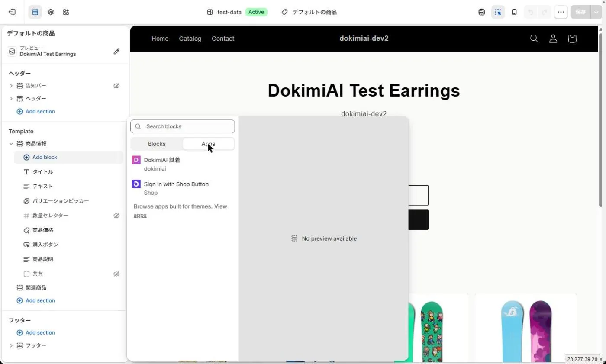
Task: Open the Catalog menu link
Action: coord(190,39)
